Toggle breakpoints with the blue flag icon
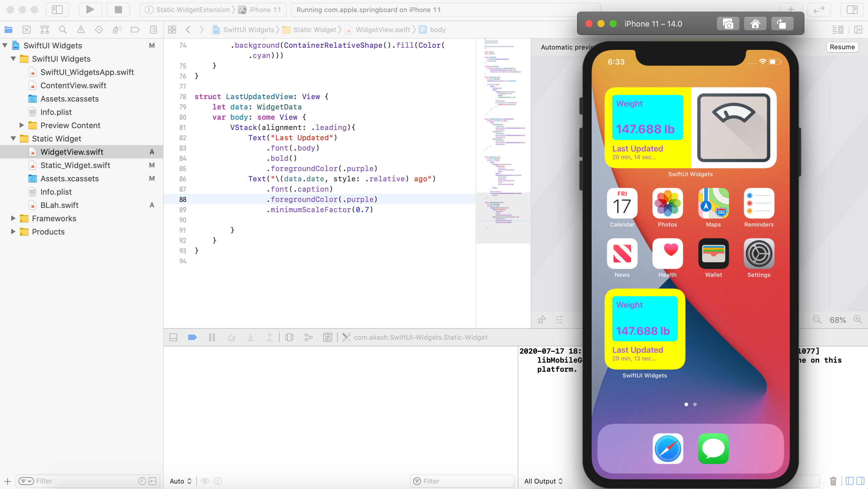 (192, 337)
